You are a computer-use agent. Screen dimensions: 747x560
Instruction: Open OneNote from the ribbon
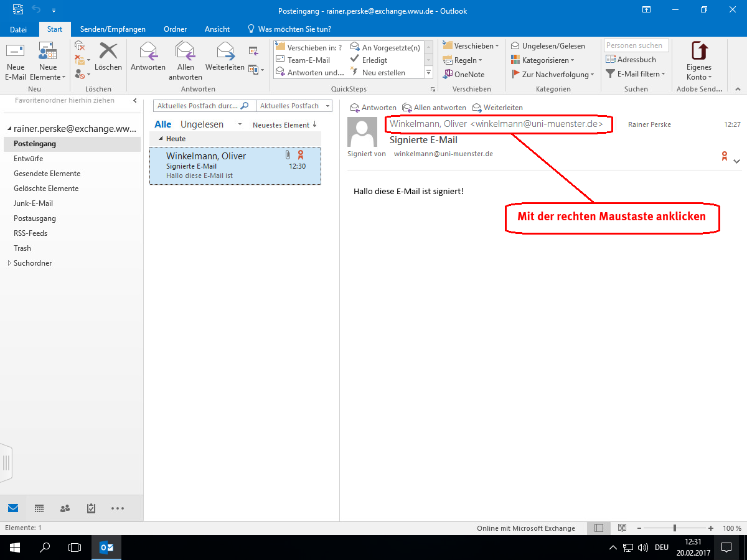pyautogui.click(x=463, y=74)
